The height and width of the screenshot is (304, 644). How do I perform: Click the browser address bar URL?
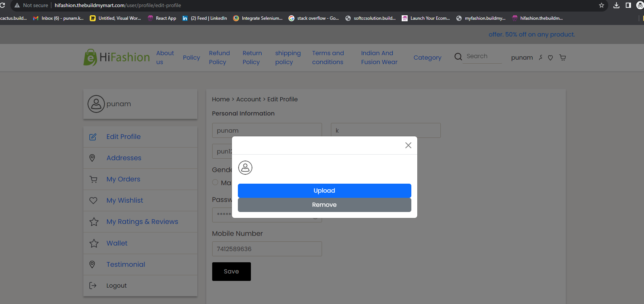[x=118, y=5]
